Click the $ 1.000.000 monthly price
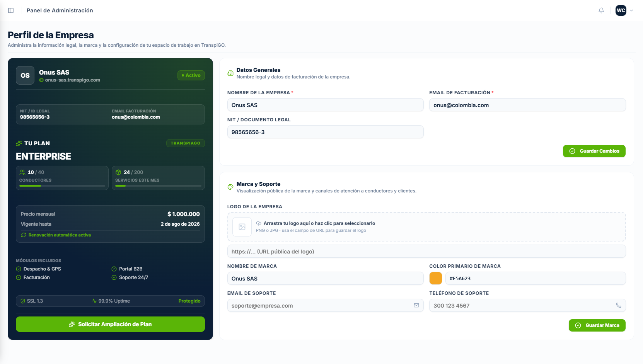 pos(184,214)
